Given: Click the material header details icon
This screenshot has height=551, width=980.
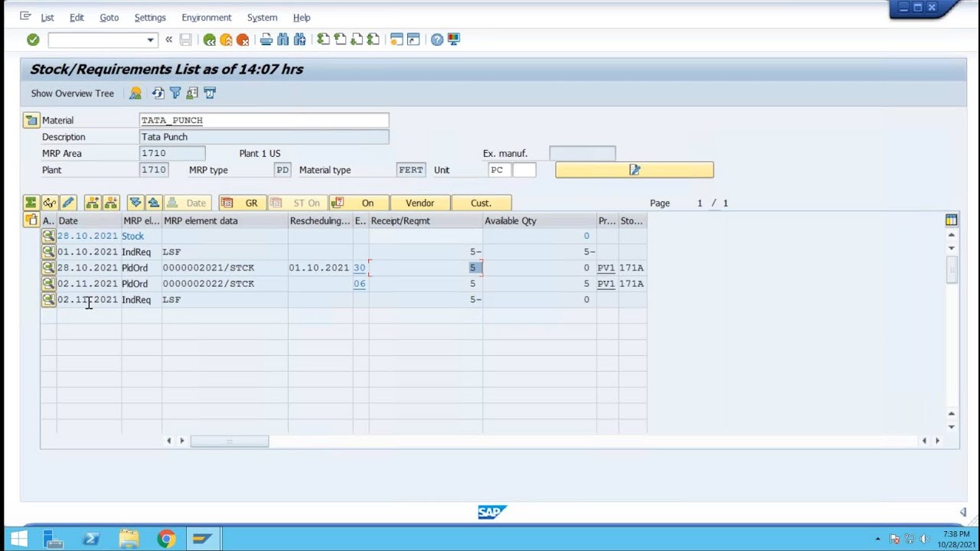Looking at the screenshot, I should pos(31,120).
